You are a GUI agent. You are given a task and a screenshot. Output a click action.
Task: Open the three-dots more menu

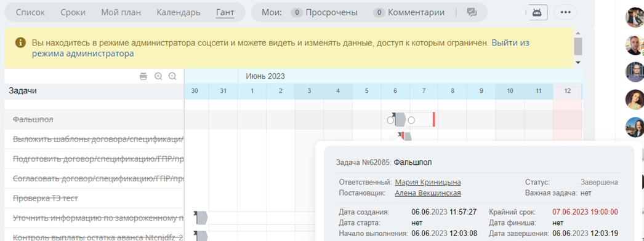(x=566, y=12)
